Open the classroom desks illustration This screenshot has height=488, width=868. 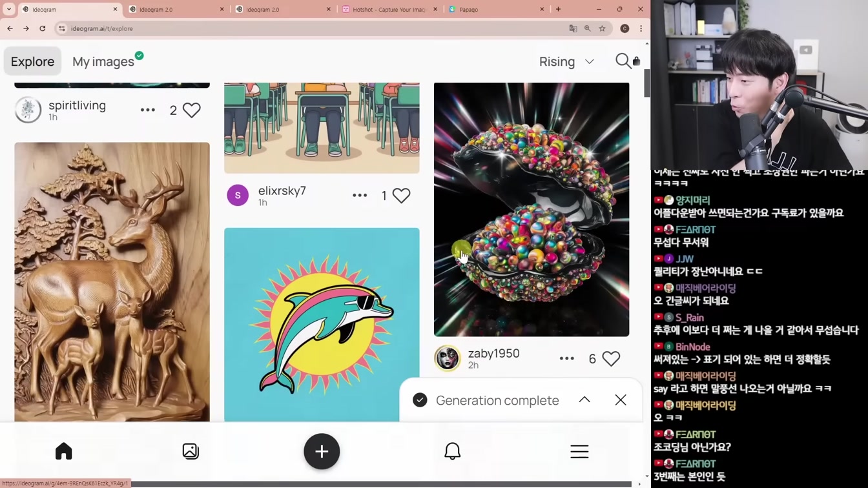tap(322, 128)
